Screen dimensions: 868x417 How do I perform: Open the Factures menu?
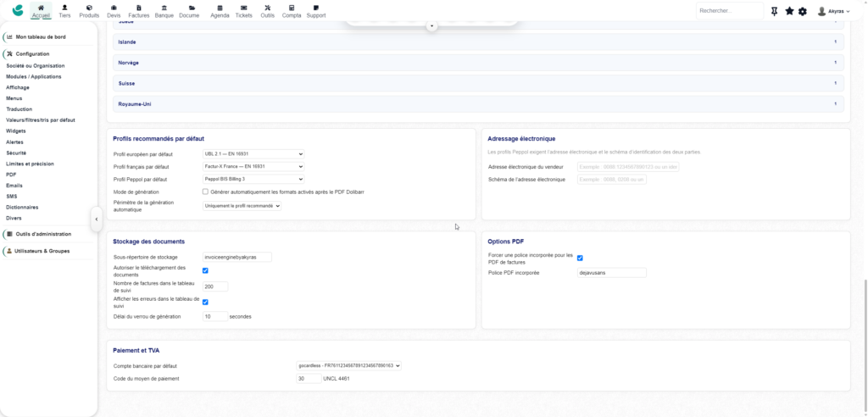click(138, 11)
